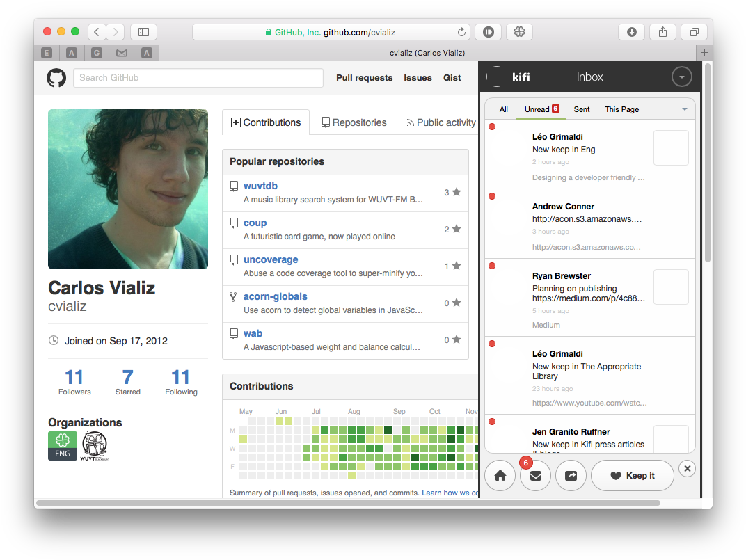
Task: Close the Kifi pane with X
Action: pos(687,469)
